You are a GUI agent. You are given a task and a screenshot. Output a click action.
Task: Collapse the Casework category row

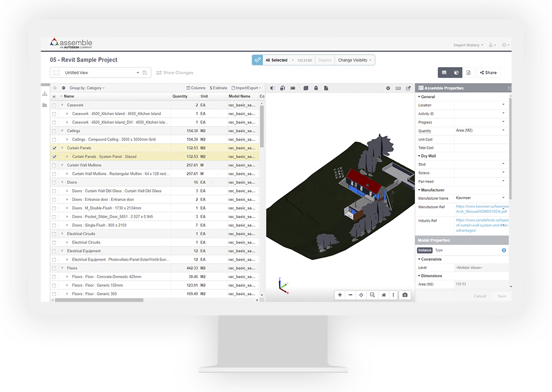tap(62, 105)
